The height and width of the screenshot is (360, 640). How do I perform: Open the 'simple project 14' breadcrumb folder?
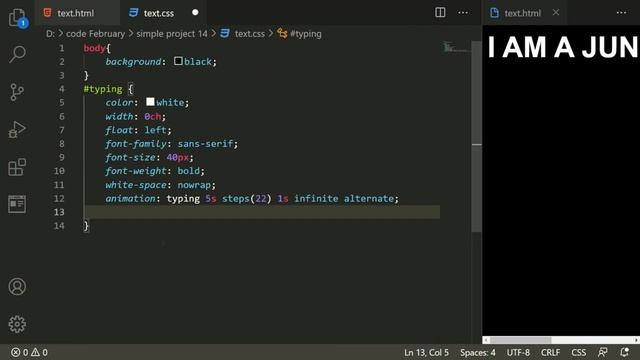pos(172,34)
